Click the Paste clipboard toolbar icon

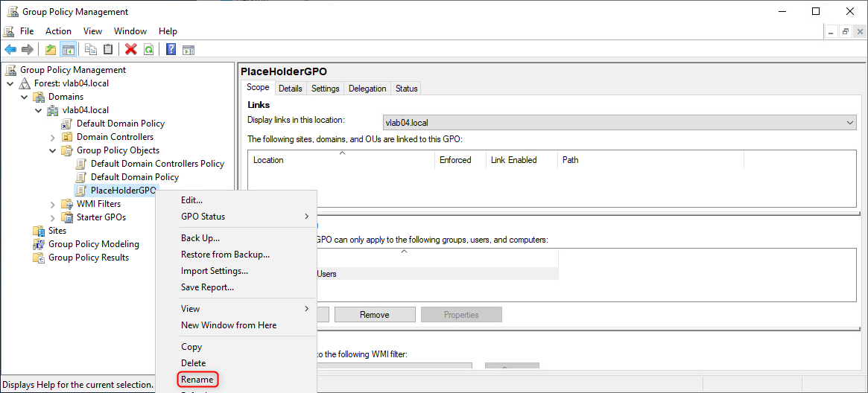coord(108,50)
